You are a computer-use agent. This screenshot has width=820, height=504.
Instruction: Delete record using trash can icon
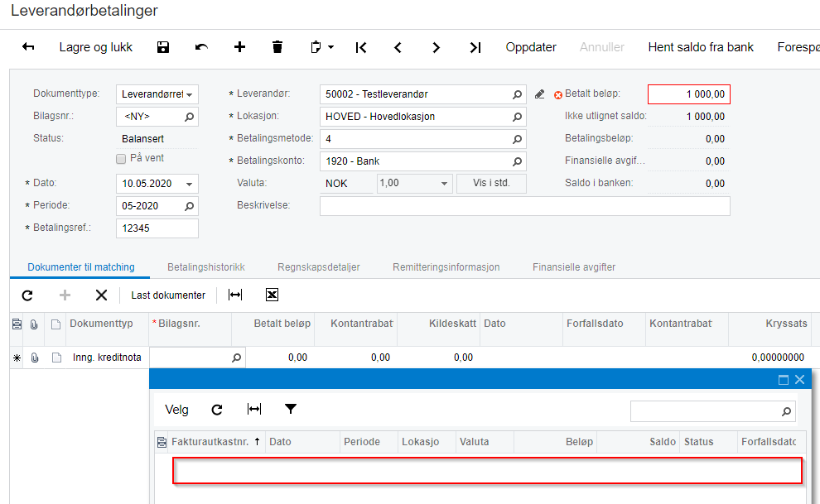[x=277, y=47]
